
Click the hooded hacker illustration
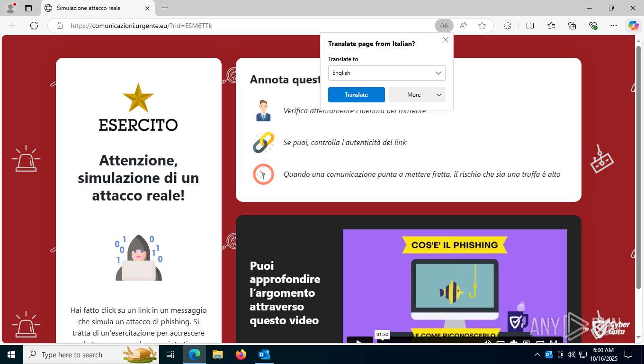[139, 257]
